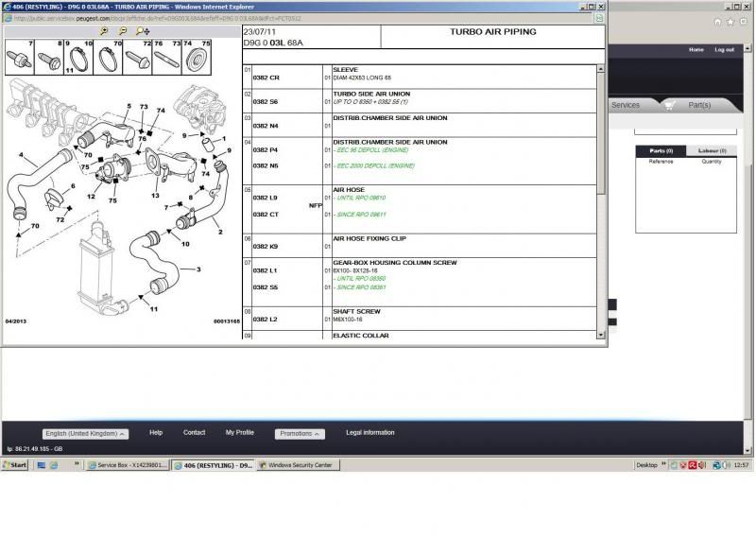756x537 pixels.
Task: Select part reference 0382 S6
Action: (x=266, y=102)
